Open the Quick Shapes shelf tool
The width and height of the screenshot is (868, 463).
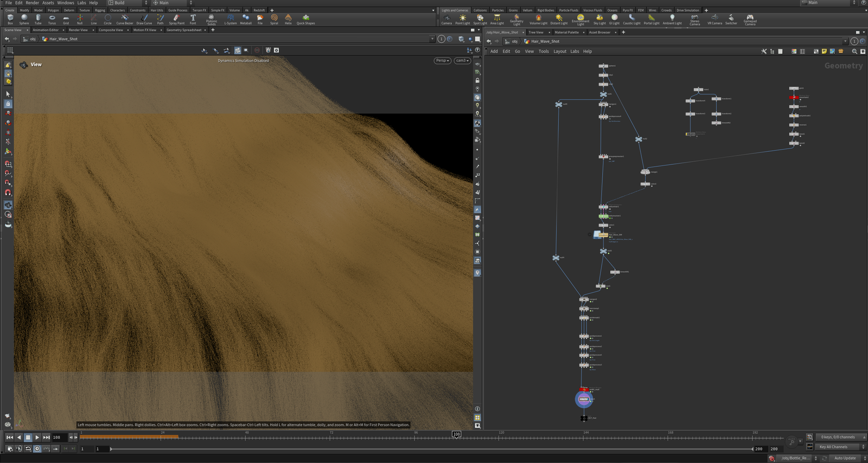point(306,20)
